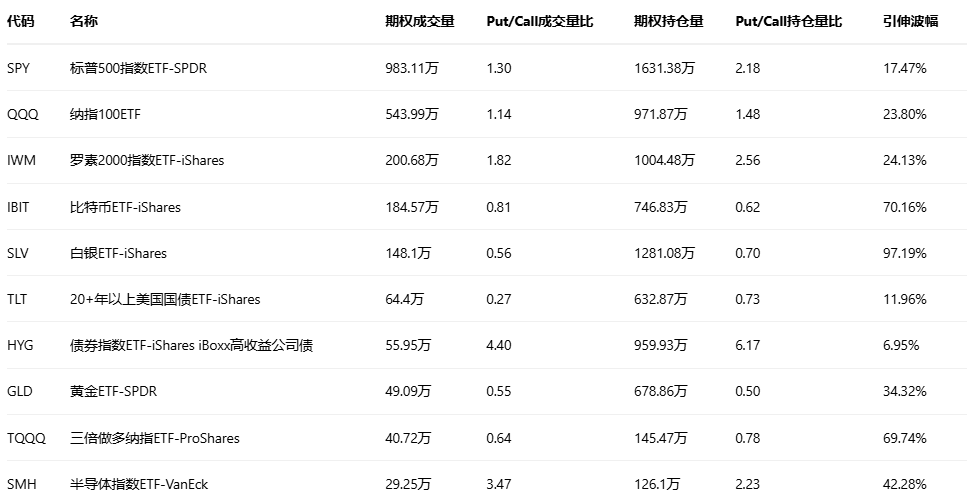The image size is (973, 501).
Task: Sort by 引伸波幅 column header
Action: [x=910, y=22]
